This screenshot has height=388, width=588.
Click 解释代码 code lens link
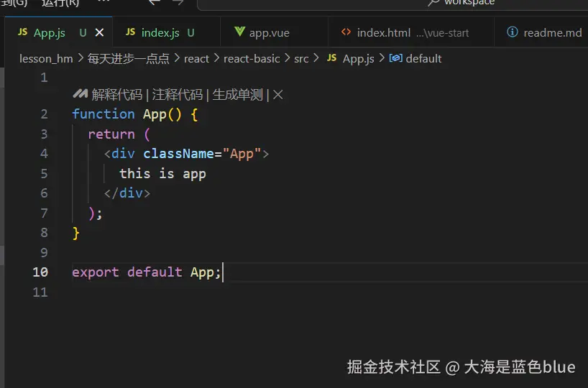116,94
